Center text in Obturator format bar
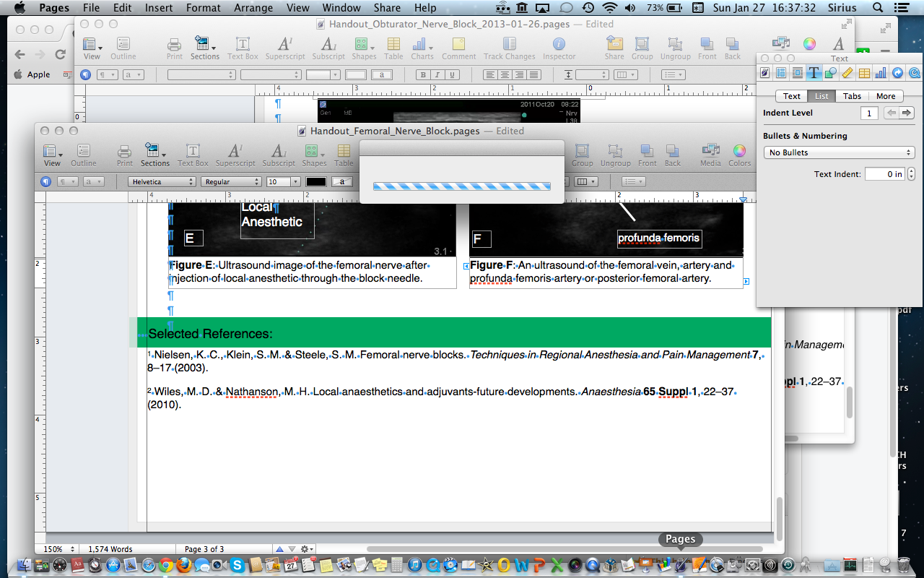 [505, 74]
